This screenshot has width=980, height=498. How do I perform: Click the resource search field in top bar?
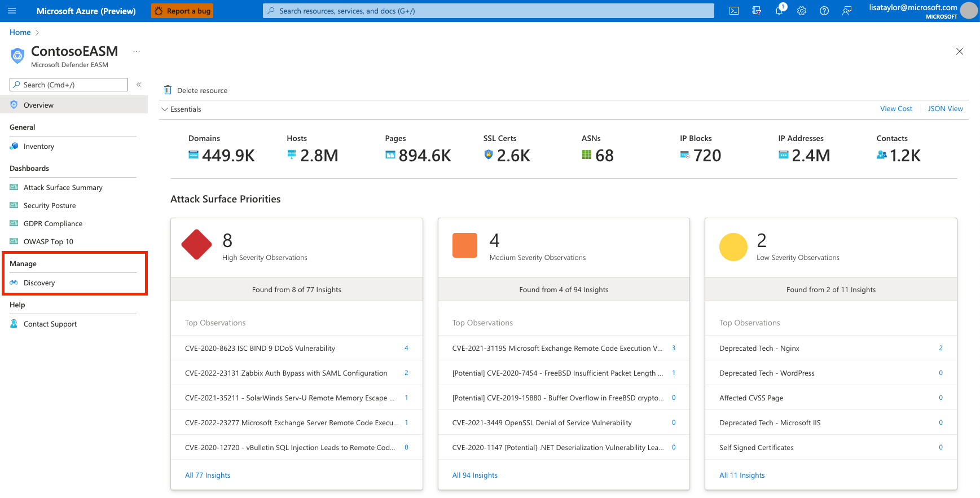pyautogui.click(x=488, y=11)
